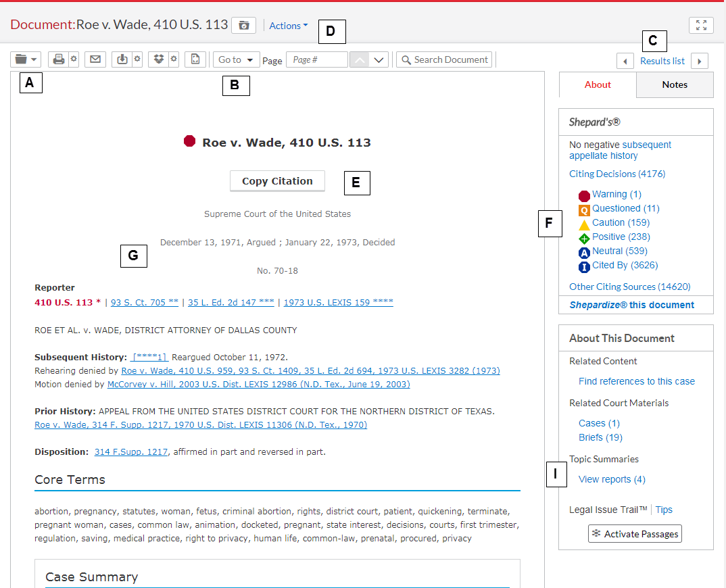Click the previous page up arrow
The height and width of the screenshot is (588, 726).
coord(360,59)
